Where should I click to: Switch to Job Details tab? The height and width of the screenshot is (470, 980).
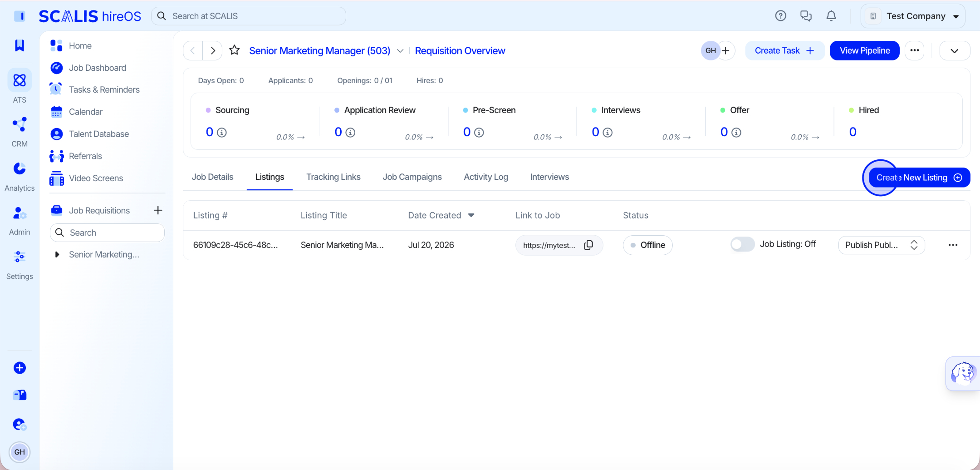[x=212, y=177]
